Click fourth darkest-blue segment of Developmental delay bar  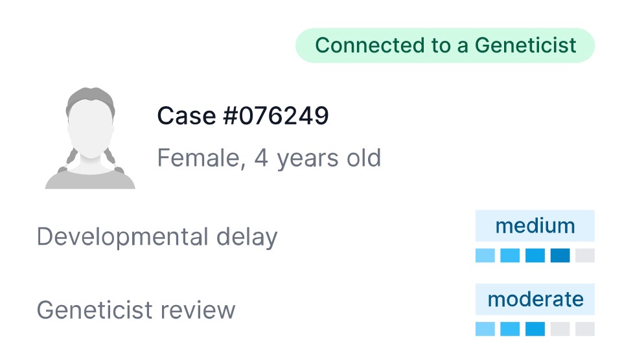[x=560, y=255]
